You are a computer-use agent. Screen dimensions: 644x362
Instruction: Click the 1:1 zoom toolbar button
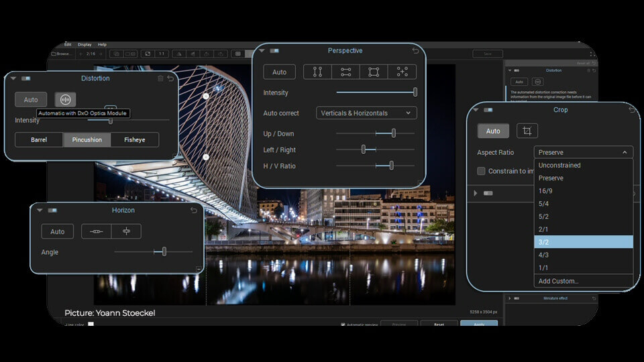[x=162, y=54]
